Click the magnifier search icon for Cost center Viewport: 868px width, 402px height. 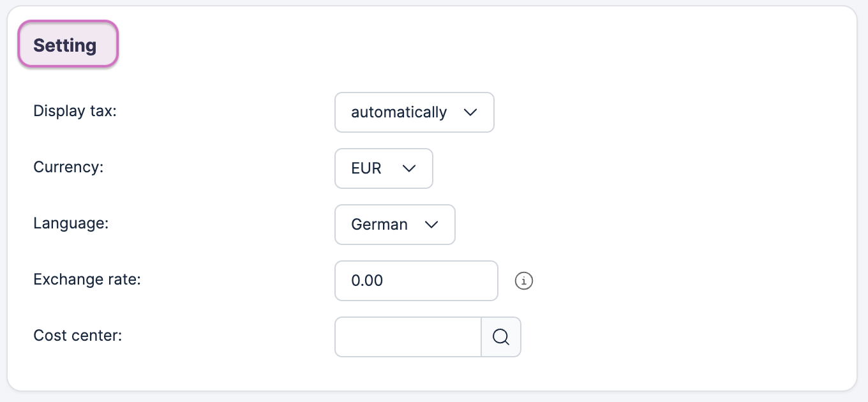click(x=501, y=337)
